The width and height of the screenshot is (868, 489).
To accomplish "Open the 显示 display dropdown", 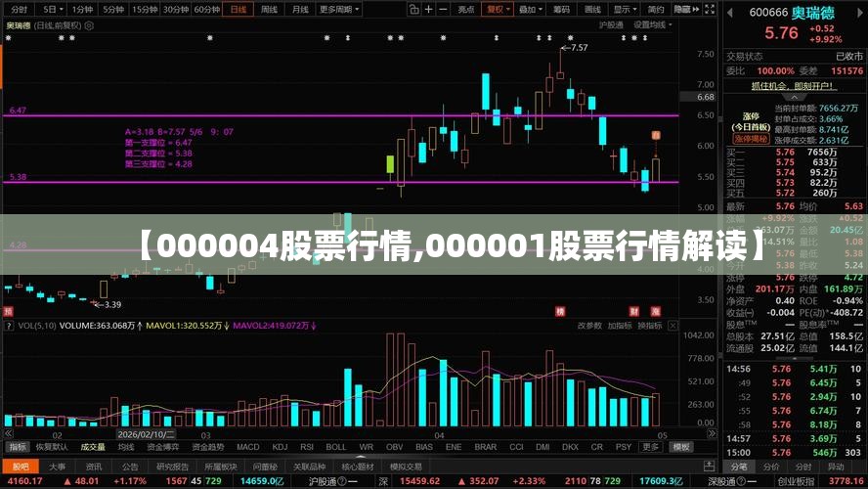I will [x=625, y=10].
